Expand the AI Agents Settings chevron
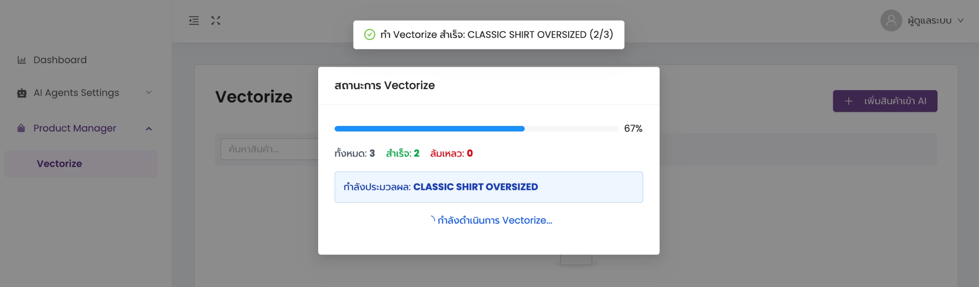980x287 pixels. (149, 92)
